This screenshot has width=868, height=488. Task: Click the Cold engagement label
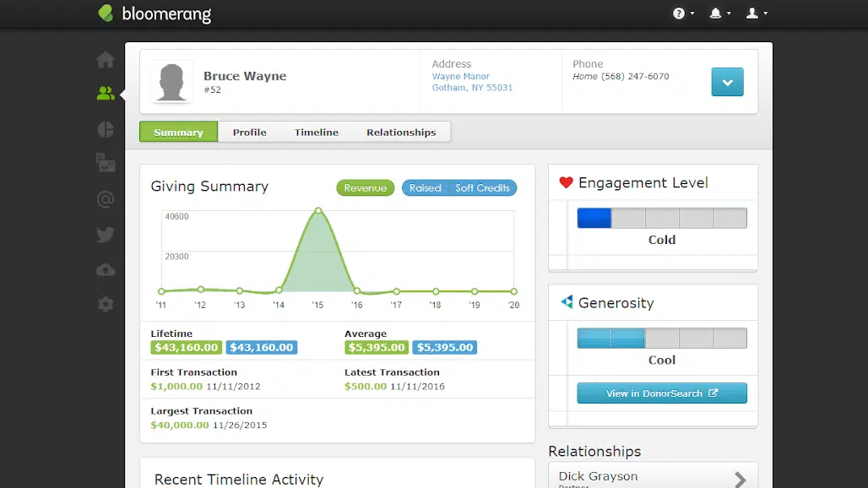[661, 240]
